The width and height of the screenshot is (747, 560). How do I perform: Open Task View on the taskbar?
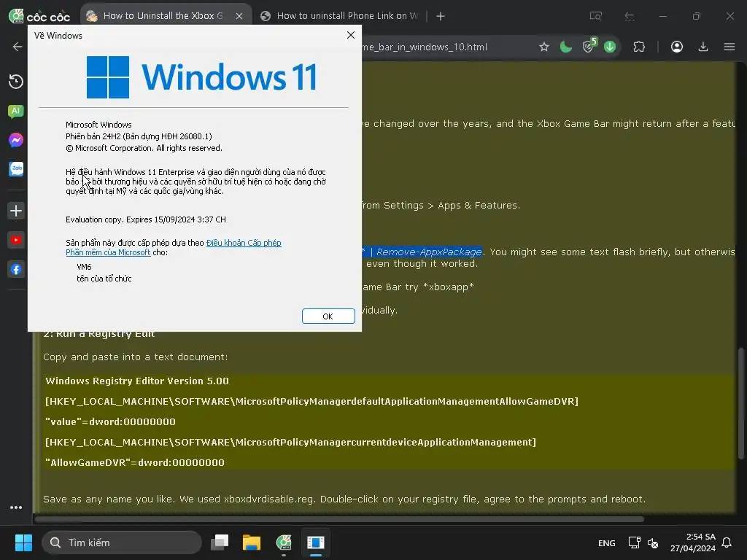(220, 542)
